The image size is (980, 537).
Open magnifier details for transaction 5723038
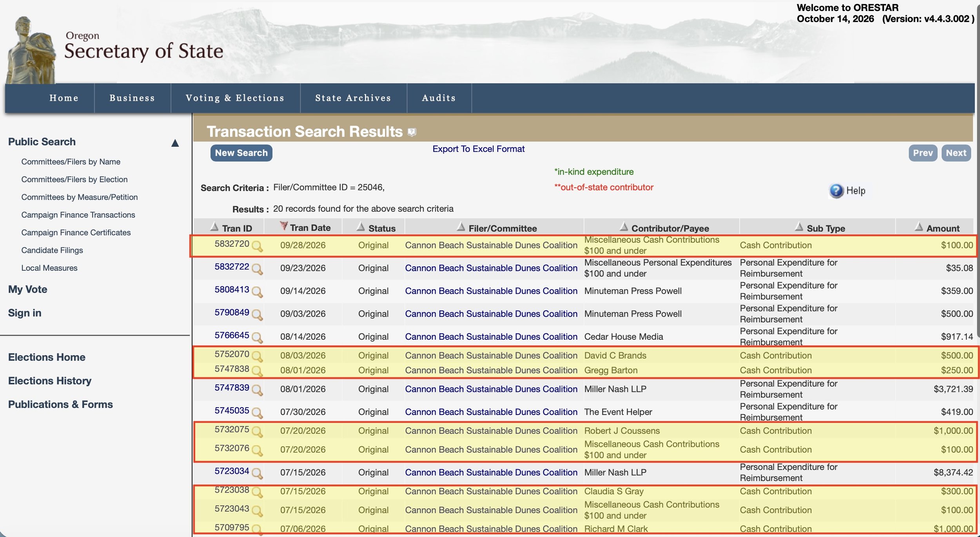[257, 492]
